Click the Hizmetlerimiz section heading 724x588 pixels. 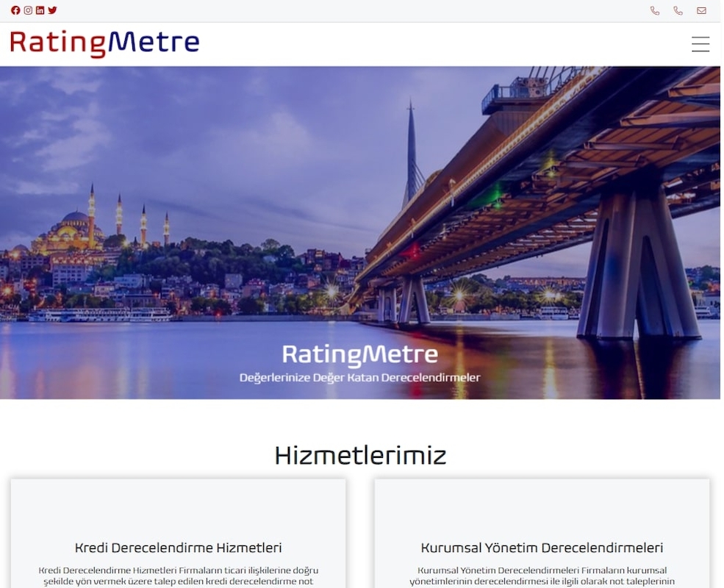click(360, 456)
